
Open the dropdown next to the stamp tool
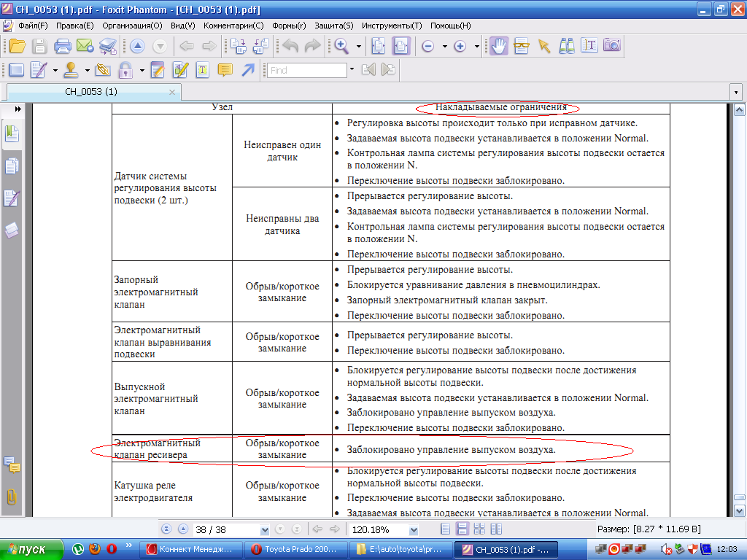click(88, 71)
